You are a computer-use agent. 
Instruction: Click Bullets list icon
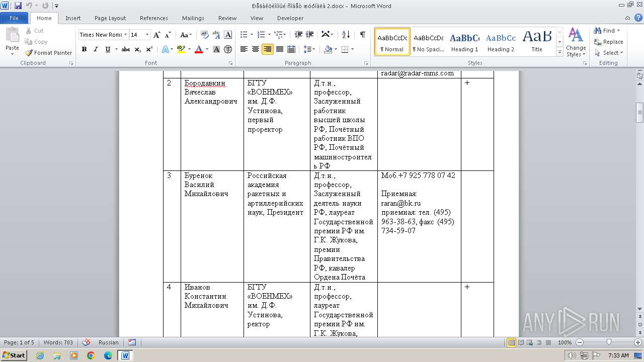[244, 35]
